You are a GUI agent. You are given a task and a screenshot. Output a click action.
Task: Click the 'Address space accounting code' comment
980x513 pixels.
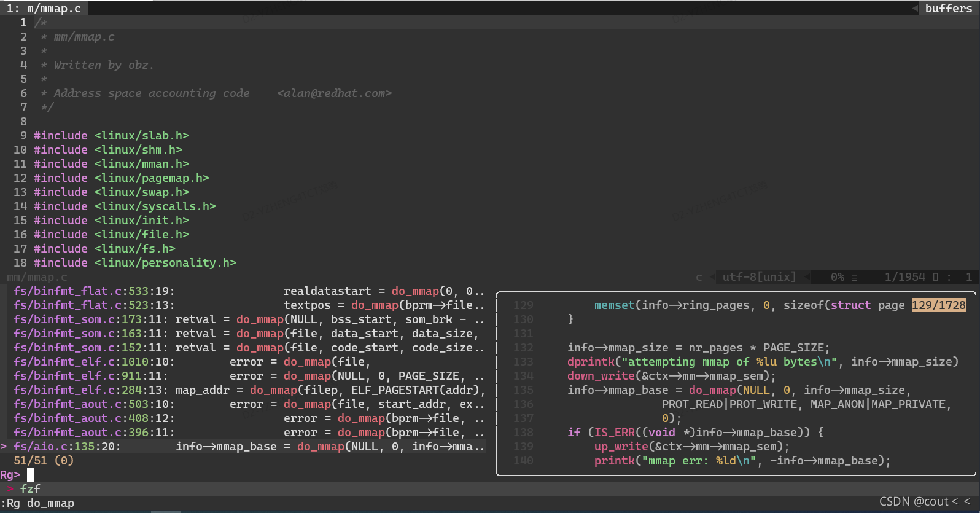coord(152,93)
